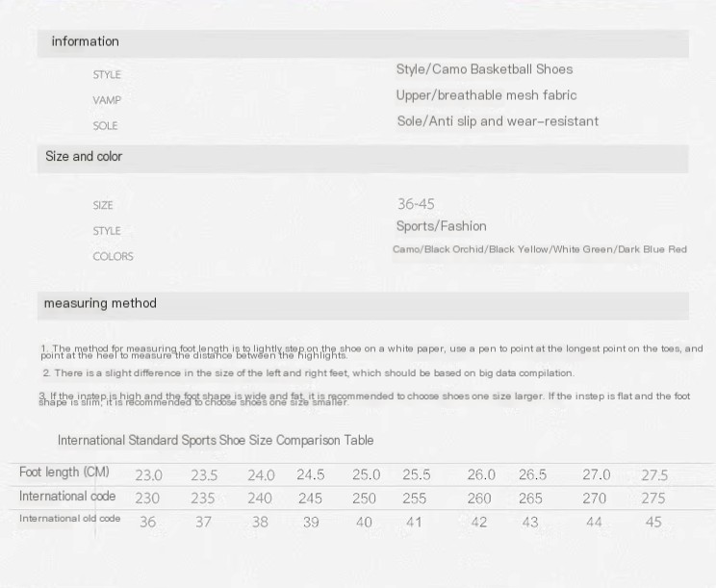Select the 'Style/Camo Basketball Shoes' text

click(x=484, y=69)
